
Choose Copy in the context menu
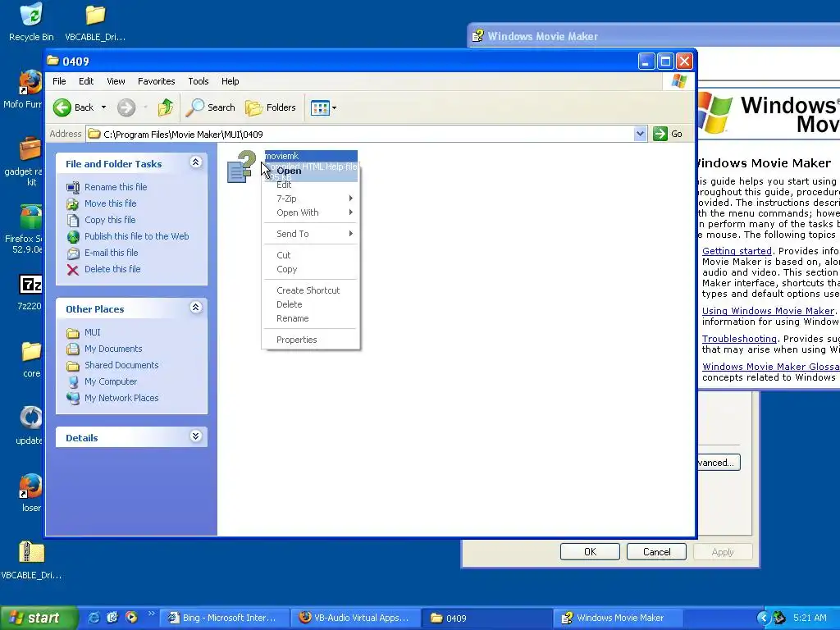(x=311, y=269)
